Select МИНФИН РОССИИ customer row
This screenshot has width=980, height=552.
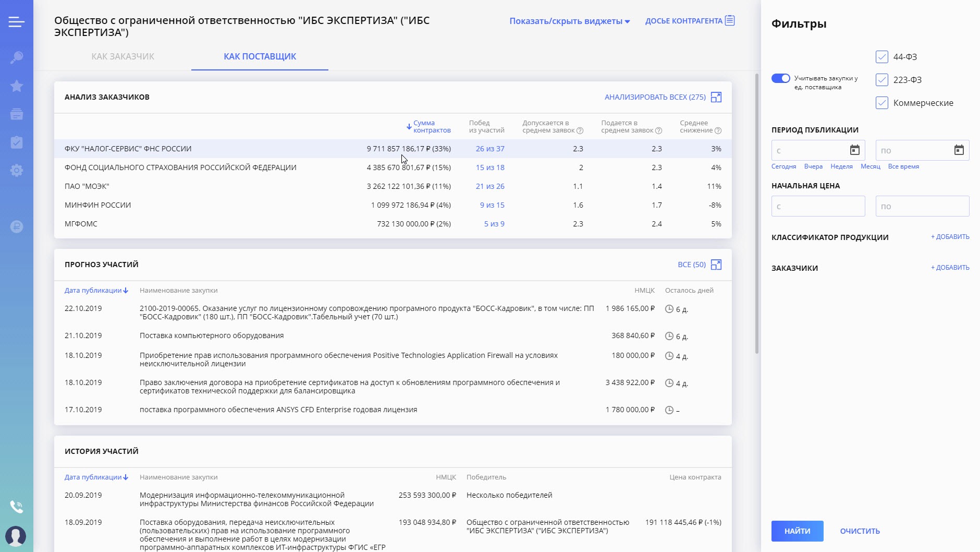(x=393, y=205)
